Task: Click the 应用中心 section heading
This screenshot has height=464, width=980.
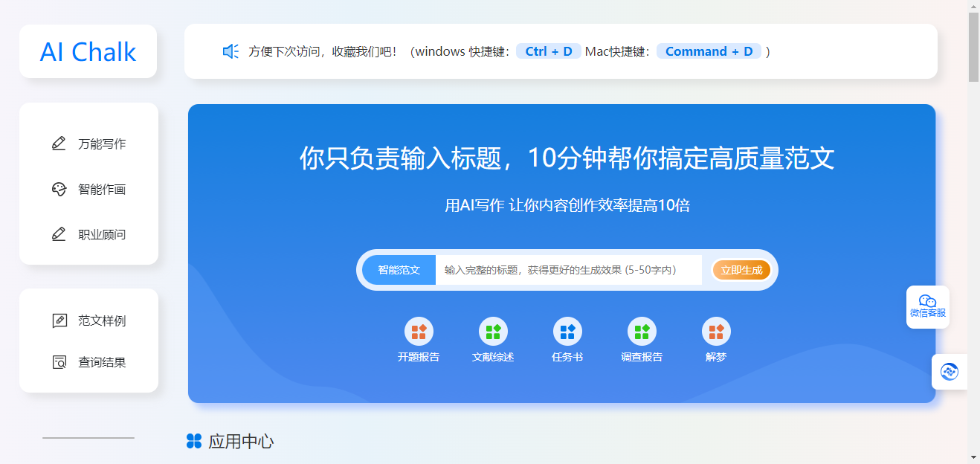Action: click(x=230, y=442)
